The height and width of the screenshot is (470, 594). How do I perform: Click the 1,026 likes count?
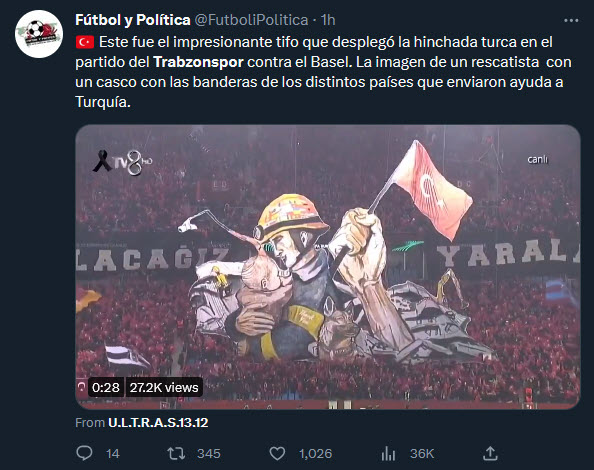point(315,454)
